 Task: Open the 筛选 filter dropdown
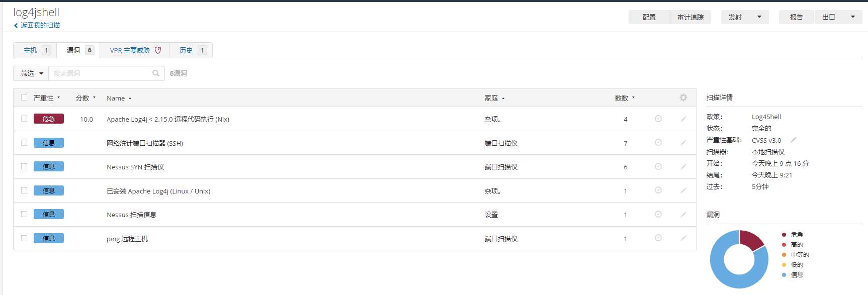[x=31, y=73]
